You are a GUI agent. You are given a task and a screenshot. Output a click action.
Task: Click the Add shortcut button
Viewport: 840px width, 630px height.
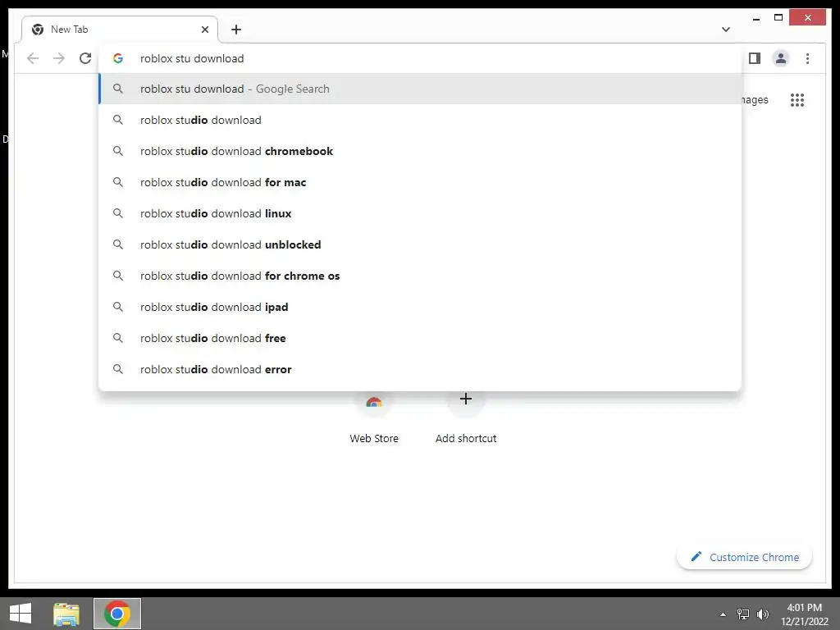point(466,419)
